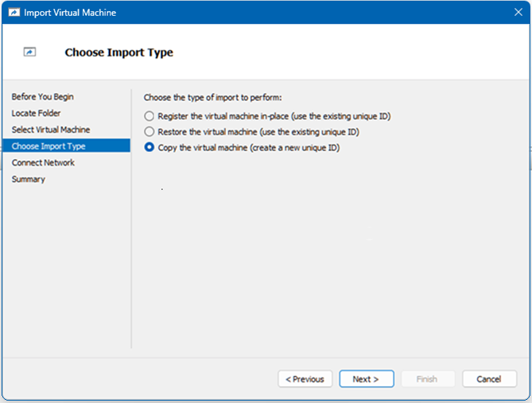The image size is (532, 403).
Task: Jump to Select Virtual Machine step
Action: [50, 130]
